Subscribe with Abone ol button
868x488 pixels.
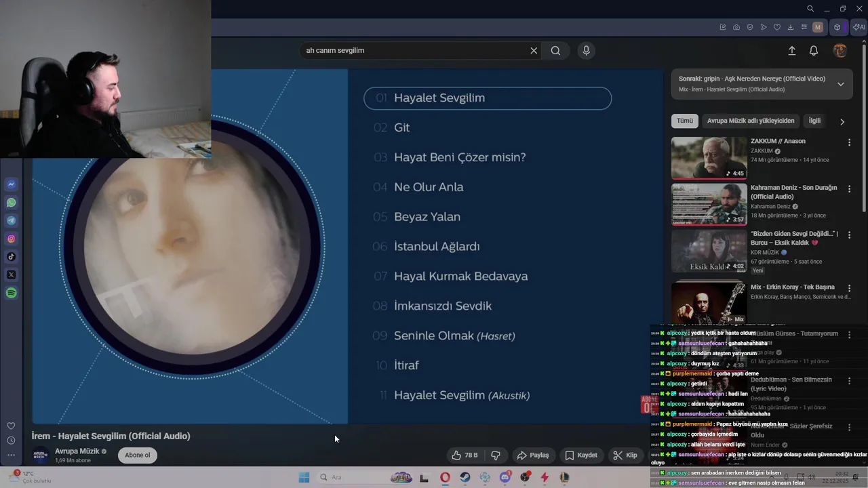[138, 455]
